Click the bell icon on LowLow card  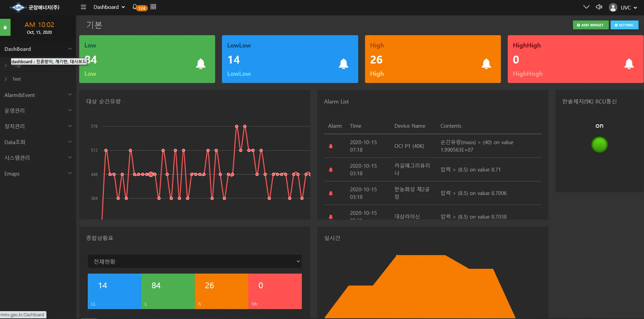coord(344,64)
